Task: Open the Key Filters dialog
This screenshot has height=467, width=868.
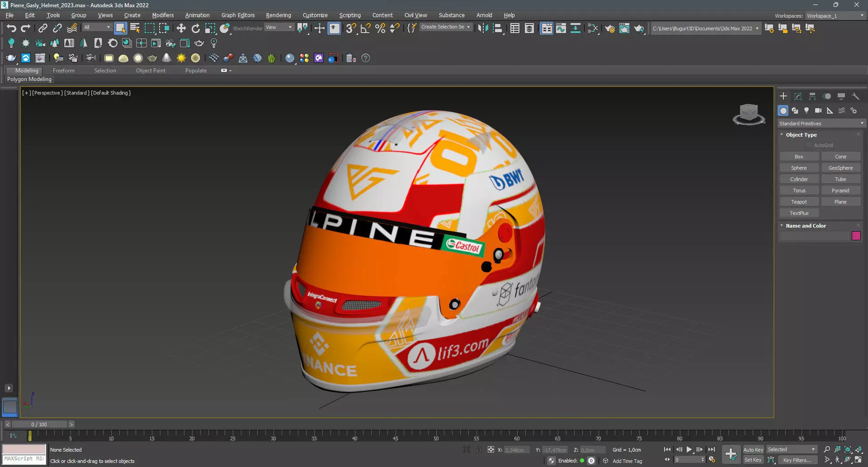Action: 797,460
